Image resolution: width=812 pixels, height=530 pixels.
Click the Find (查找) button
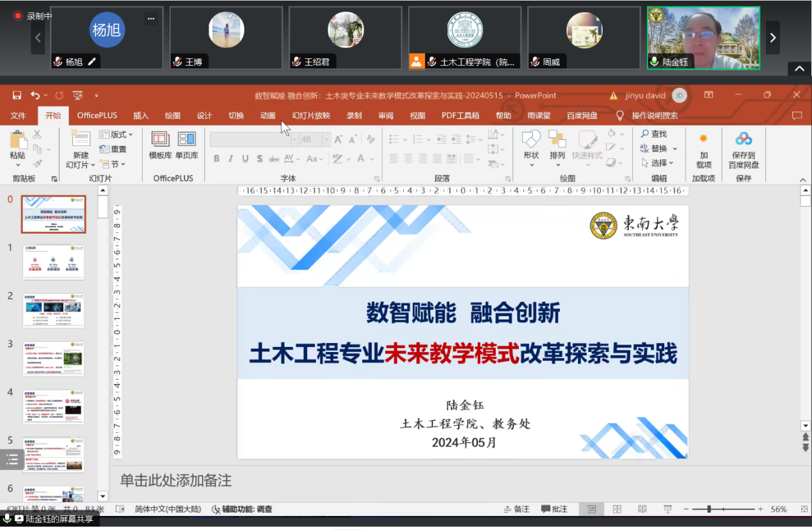654,134
